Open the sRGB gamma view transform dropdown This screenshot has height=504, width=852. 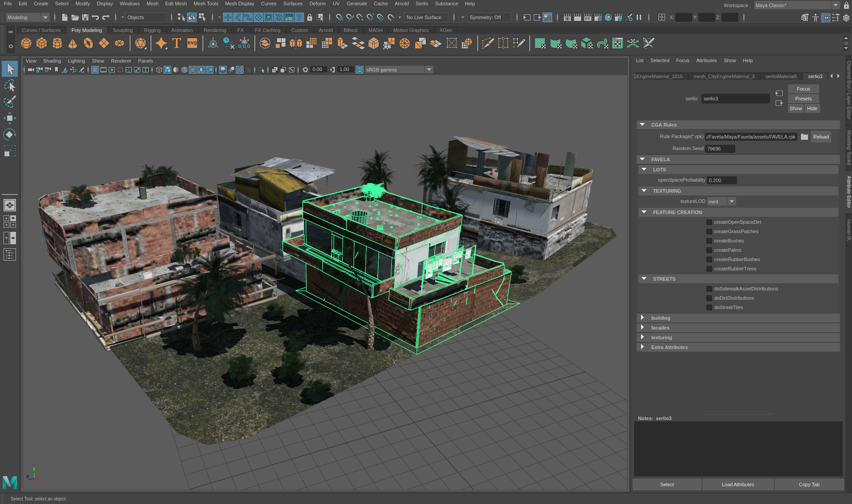click(399, 70)
